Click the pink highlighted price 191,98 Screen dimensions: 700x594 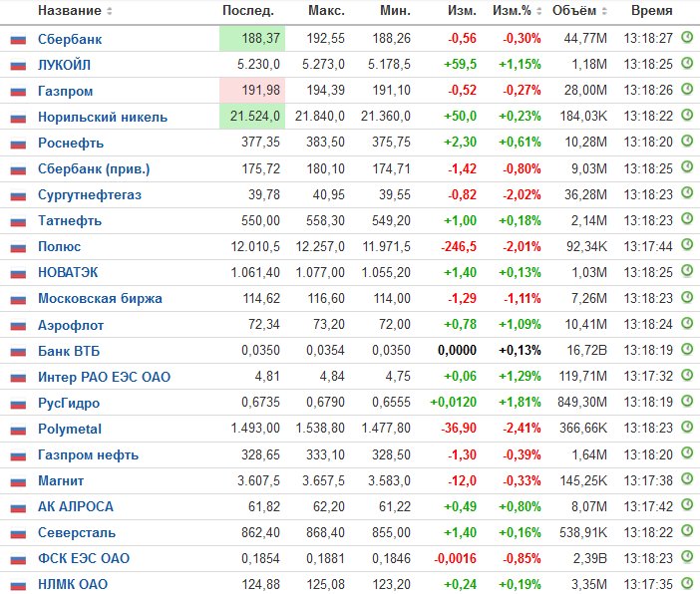pos(252,91)
